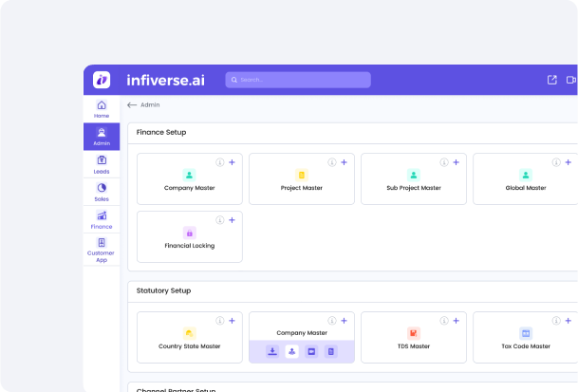Click the Sub Project Master info icon

444,162
